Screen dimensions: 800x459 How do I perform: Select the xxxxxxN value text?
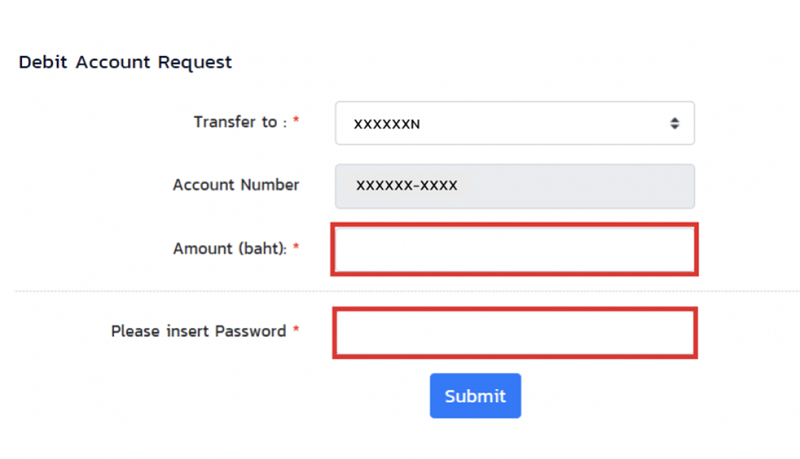pyautogui.click(x=387, y=124)
